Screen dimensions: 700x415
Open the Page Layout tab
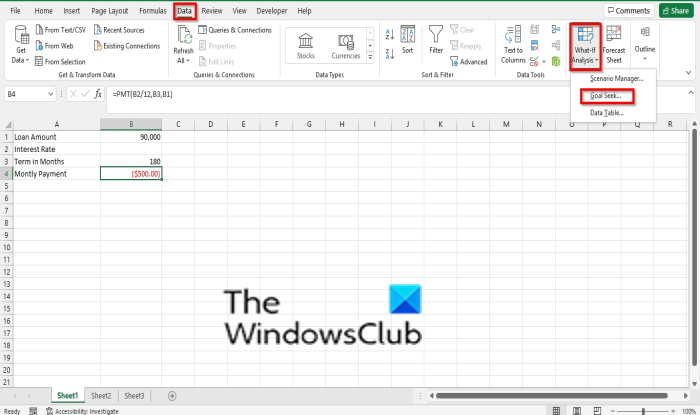point(109,11)
